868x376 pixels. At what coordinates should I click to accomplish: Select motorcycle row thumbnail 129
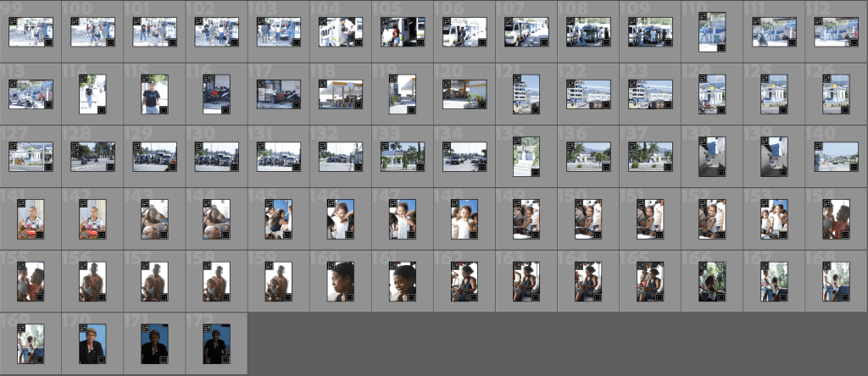[154, 157]
